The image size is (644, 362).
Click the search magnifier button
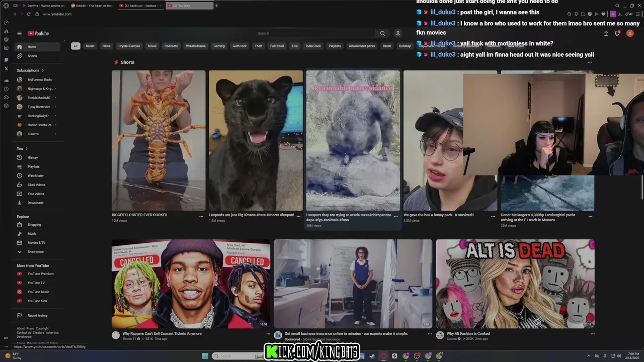(382, 33)
